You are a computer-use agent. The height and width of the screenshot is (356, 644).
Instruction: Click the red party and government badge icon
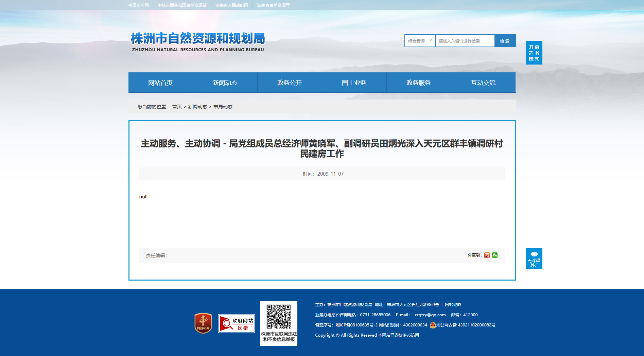[203, 323]
